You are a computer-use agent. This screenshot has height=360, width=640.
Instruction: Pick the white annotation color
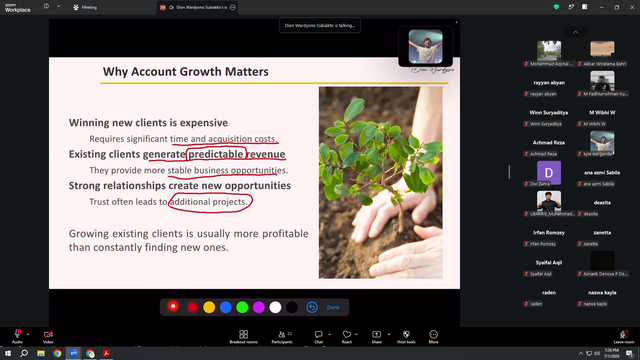coord(276,307)
